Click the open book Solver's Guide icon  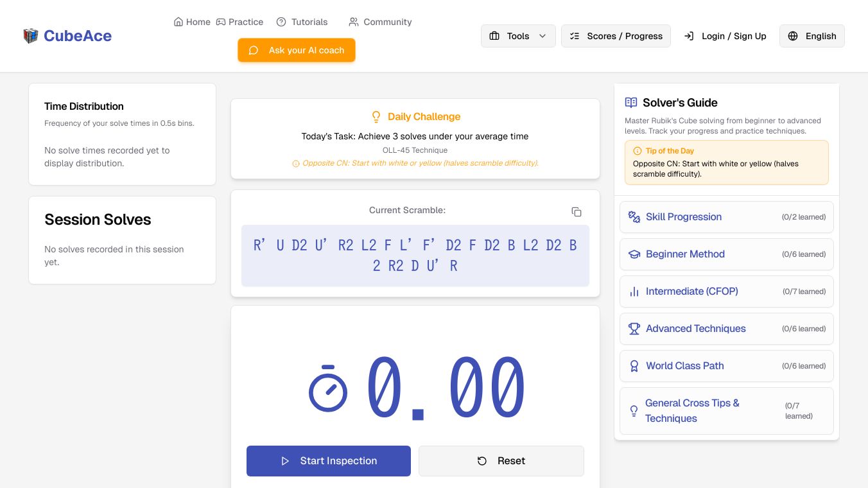coord(631,103)
